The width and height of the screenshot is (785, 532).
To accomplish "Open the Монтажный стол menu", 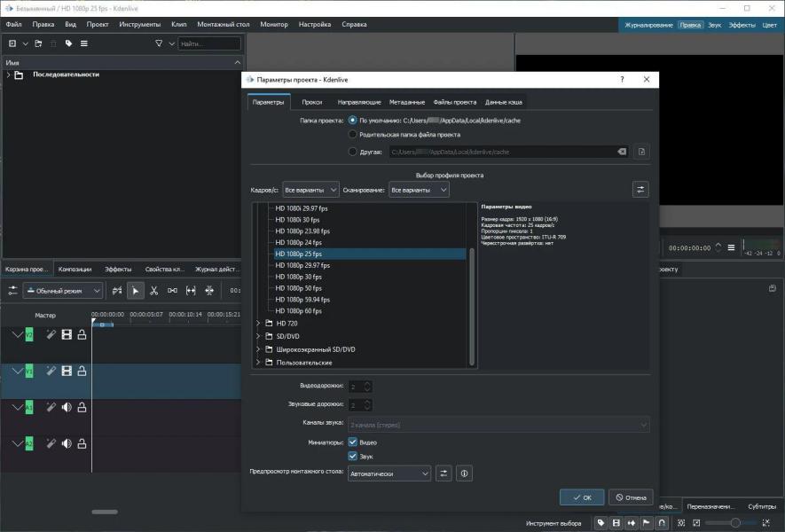I will tap(224, 24).
